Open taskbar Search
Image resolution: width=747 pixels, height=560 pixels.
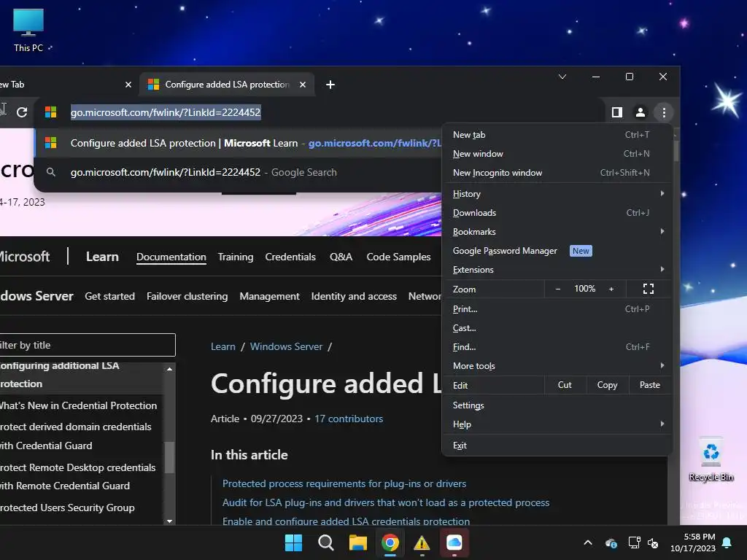tap(326, 542)
